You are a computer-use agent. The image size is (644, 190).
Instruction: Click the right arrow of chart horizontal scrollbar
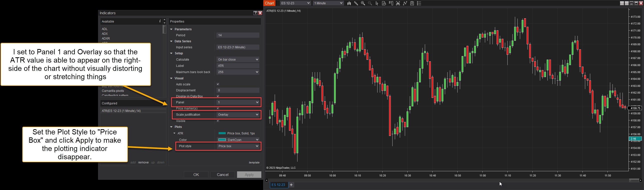coord(640,180)
